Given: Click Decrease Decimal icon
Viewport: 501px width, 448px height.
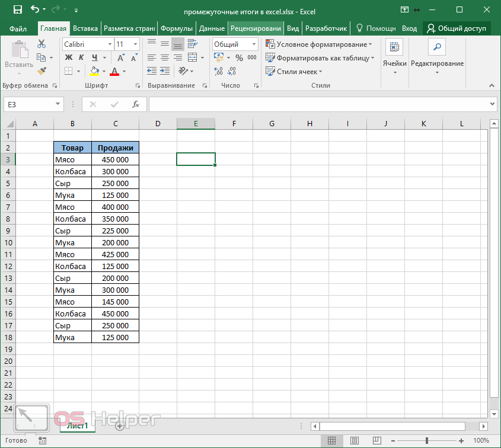Looking at the screenshot, I should (x=232, y=71).
